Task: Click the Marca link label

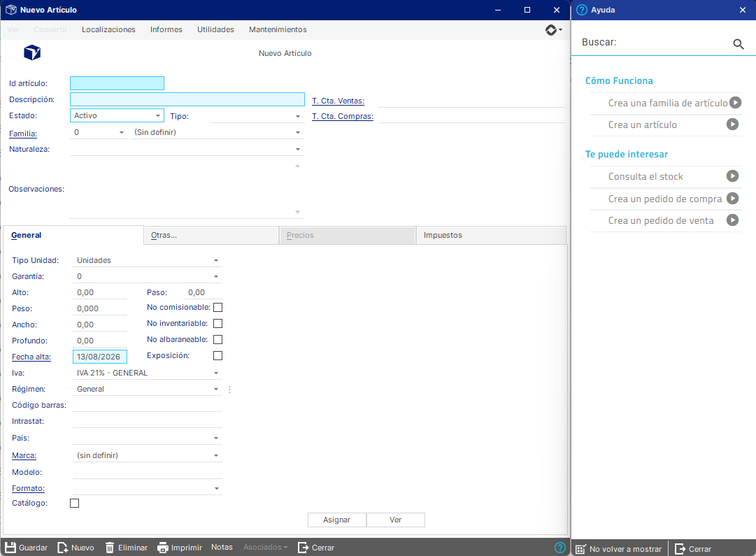Action: 24,456
